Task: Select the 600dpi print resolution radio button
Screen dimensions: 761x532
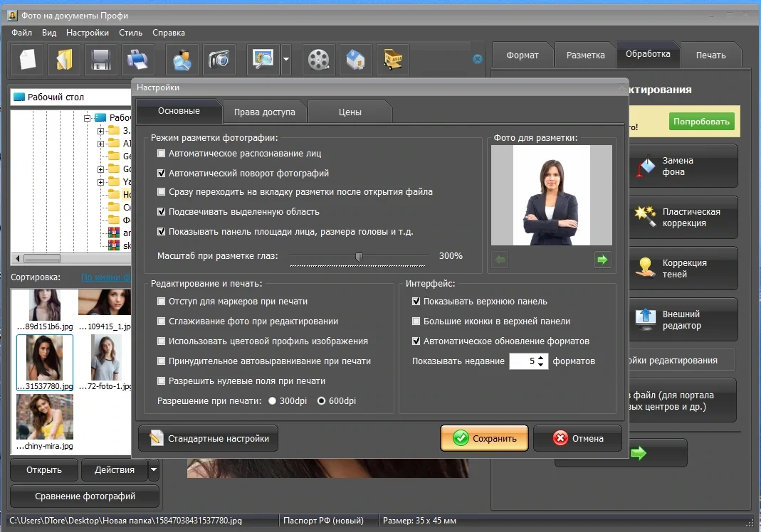Action: [x=321, y=400]
